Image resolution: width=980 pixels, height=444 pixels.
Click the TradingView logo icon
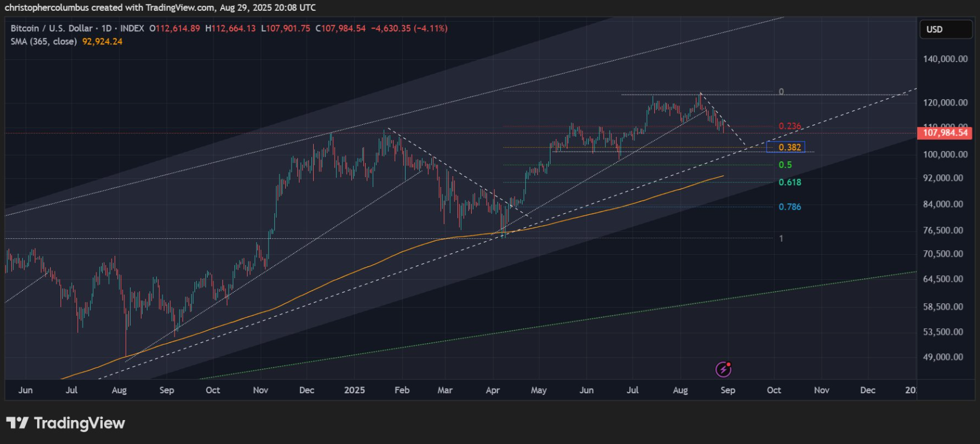pos(17,423)
